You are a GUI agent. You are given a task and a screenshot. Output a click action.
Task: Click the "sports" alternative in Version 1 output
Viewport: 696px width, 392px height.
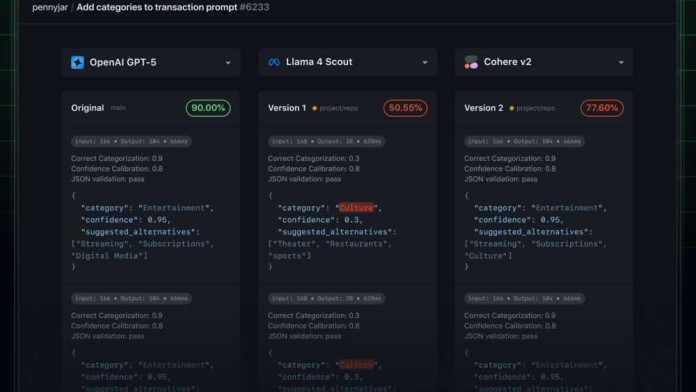[289, 256]
